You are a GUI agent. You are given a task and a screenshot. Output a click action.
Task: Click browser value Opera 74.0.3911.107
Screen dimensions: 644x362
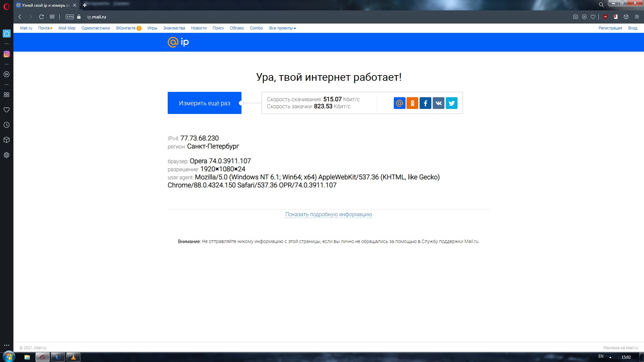pyautogui.click(x=220, y=161)
